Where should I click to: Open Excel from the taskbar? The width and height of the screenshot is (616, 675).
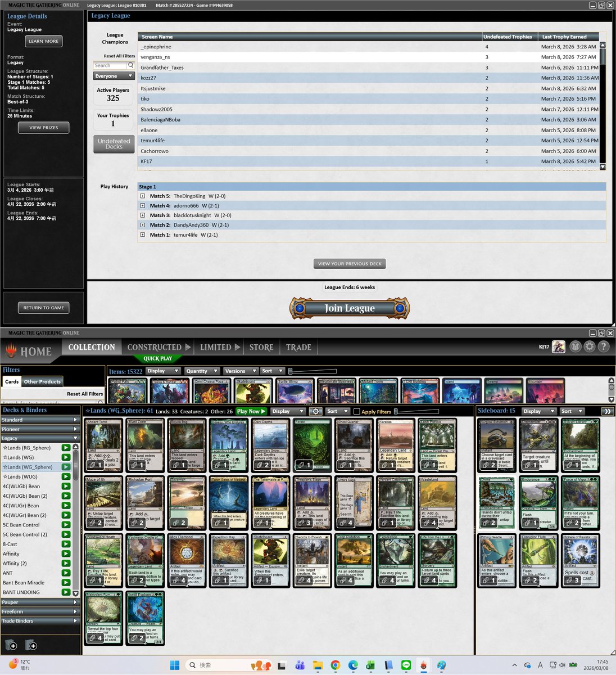point(370,665)
